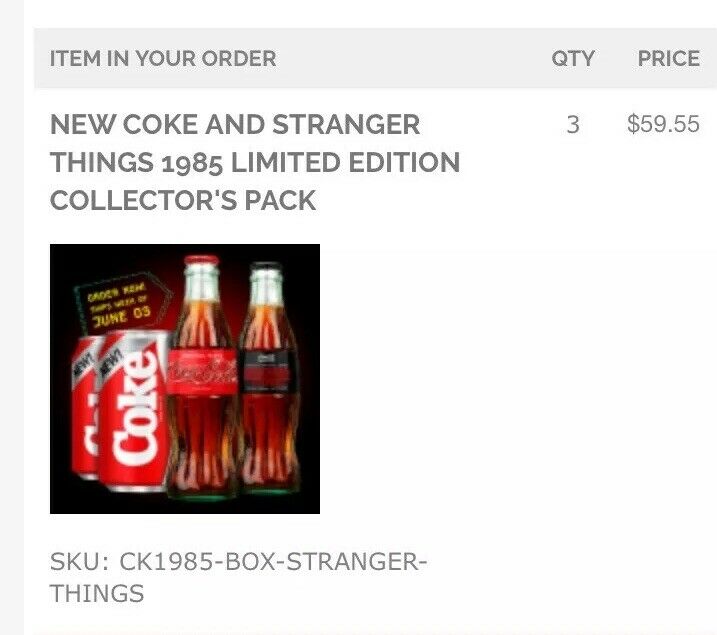Screen dimensions: 717x635
Task: Click the red cap of the taller bottle
Action: coord(201,261)
